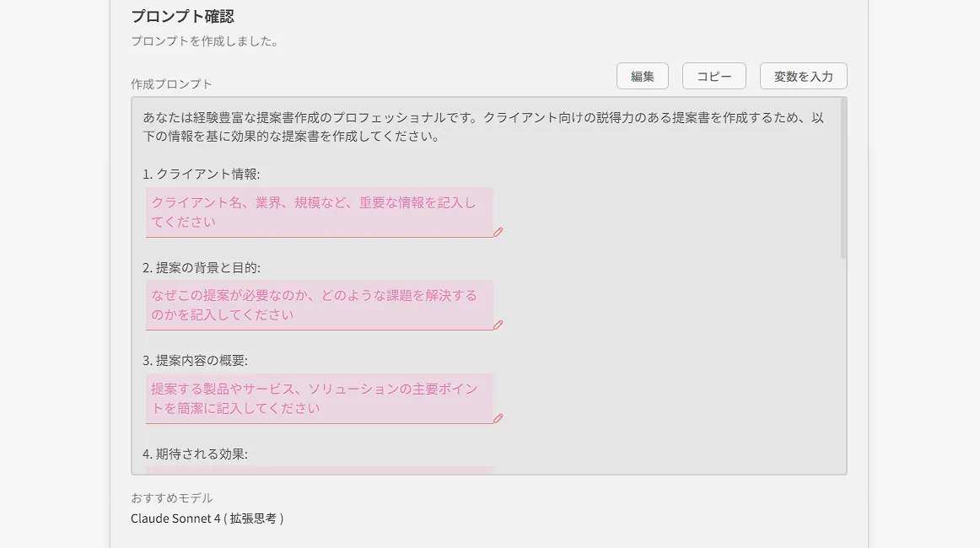Click the scrollbar track below the thumb
This screenshot has height=548, width=980.
843,363
